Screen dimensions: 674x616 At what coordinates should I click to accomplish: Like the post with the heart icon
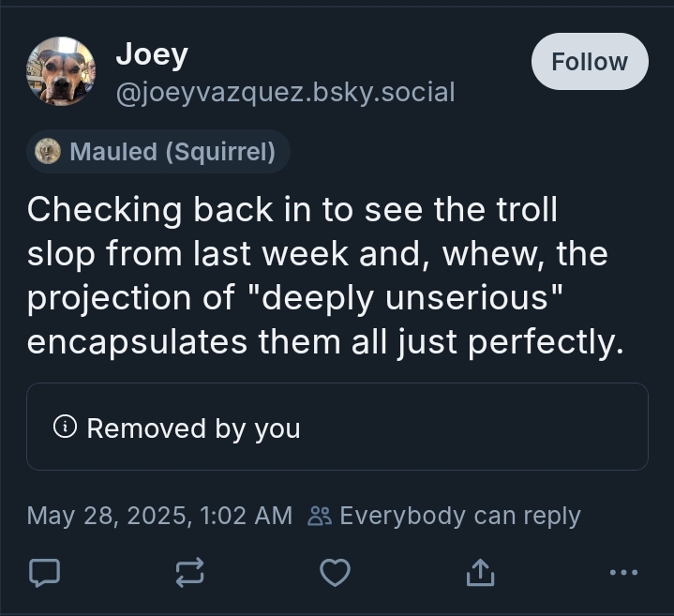[x=335, y=572]
